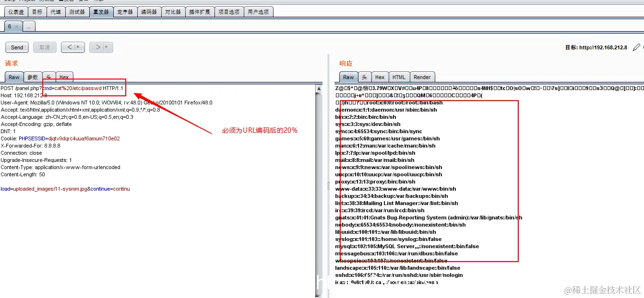Click the Cookie PHPSESSID header line
Viewport: 644px width, 298px height.
pos(60,138)
